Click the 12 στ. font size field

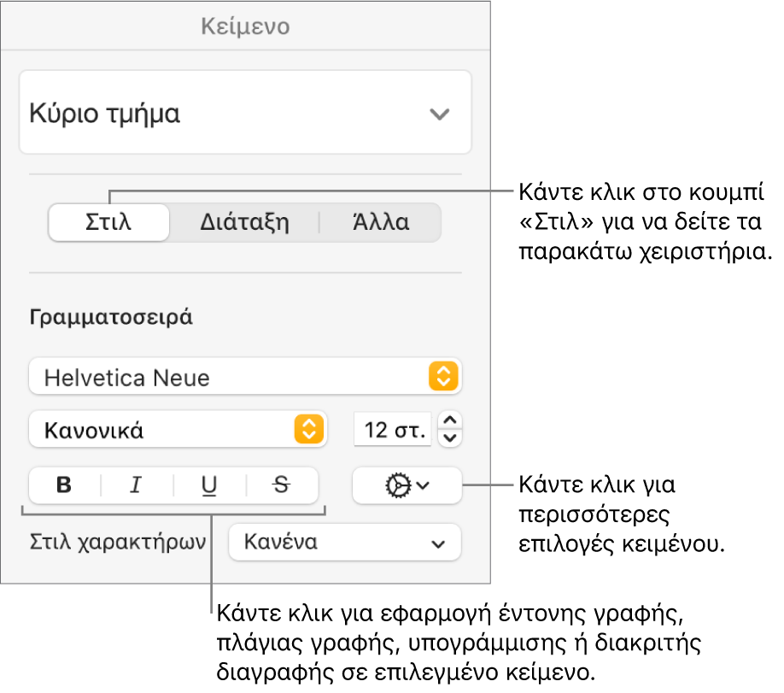(393, 429)
